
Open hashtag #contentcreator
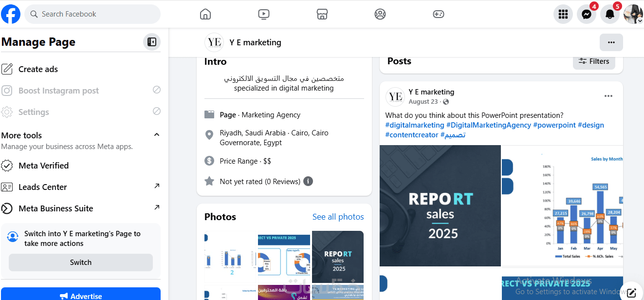tap(412, 135)
